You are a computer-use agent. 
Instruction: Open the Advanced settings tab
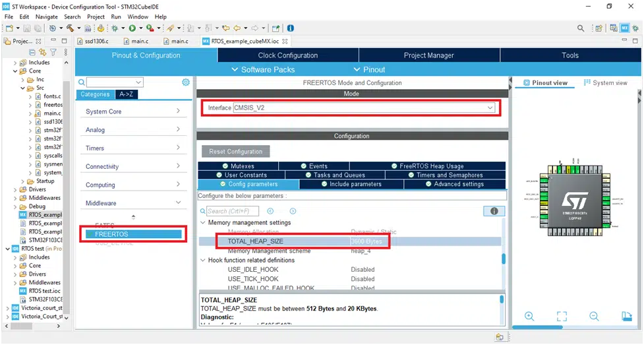455,184
